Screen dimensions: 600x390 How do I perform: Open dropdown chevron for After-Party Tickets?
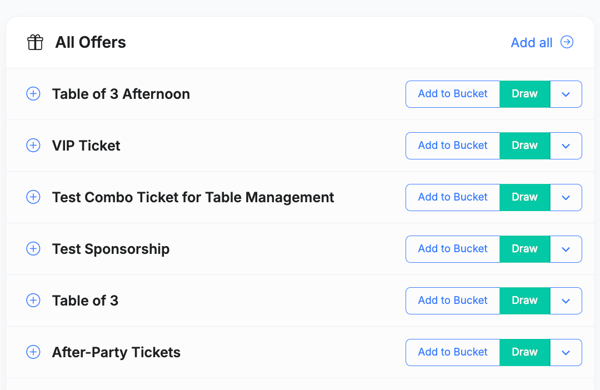566,352
